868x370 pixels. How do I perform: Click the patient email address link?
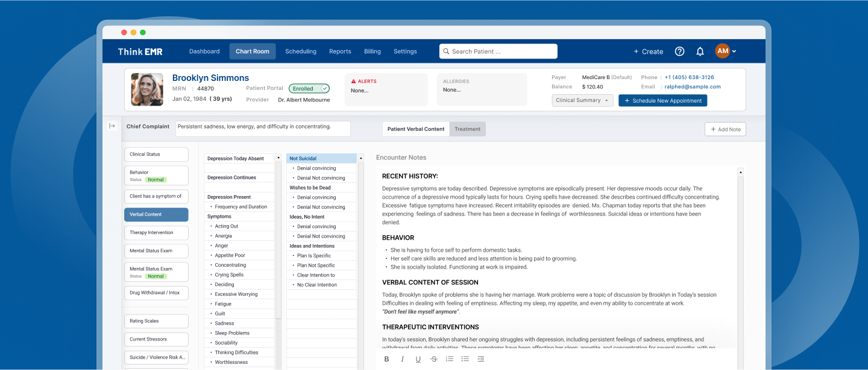[692, 86]
